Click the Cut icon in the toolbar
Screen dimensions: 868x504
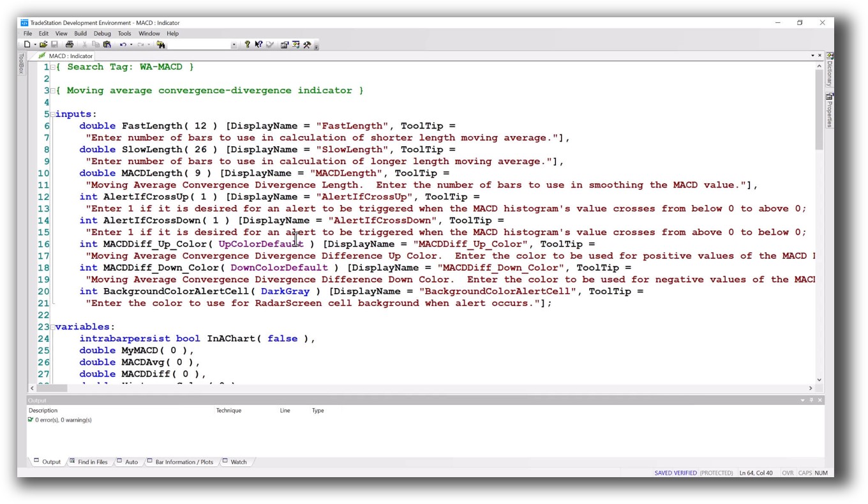84,44
